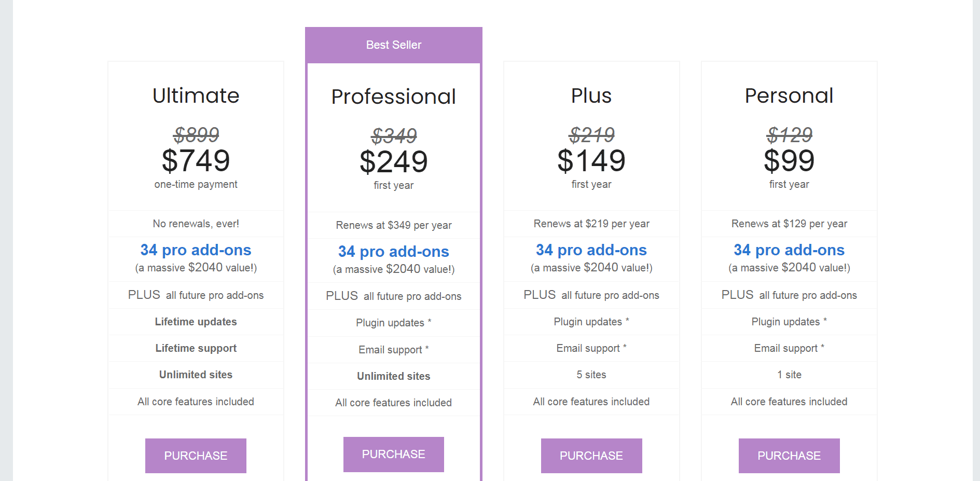Click the Plus plan heading
Image resolution: width=980 pixels, height=481 pixels.
coord(591,95)
